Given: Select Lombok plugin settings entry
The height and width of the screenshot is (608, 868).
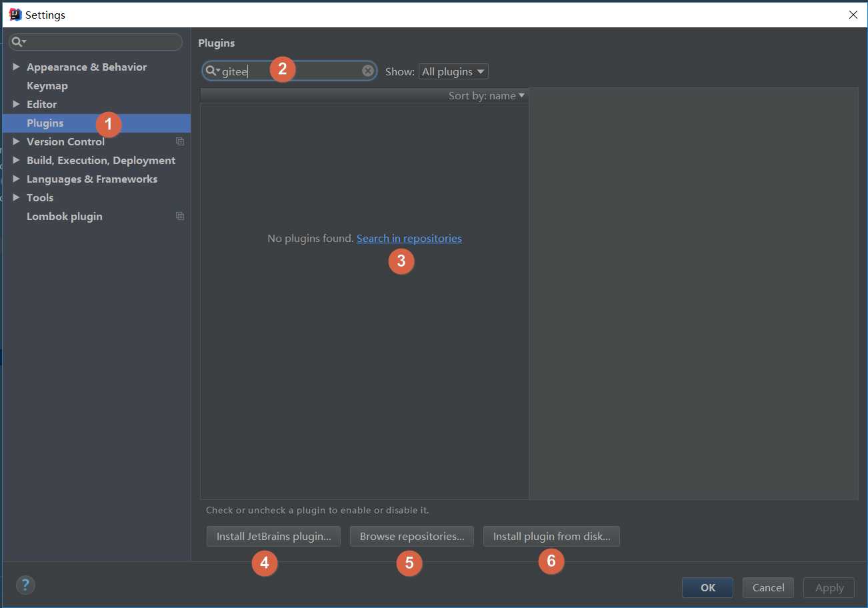Looking at the screenshot, I should point(65,216).
